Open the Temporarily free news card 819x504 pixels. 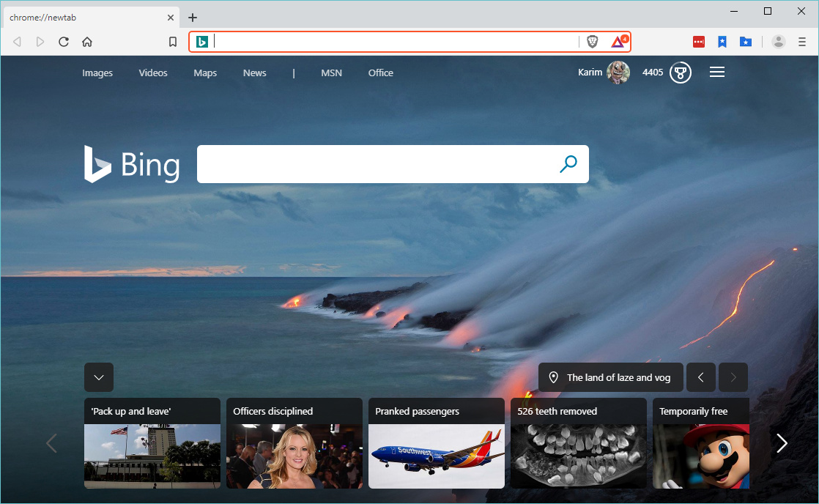(701, 443)
